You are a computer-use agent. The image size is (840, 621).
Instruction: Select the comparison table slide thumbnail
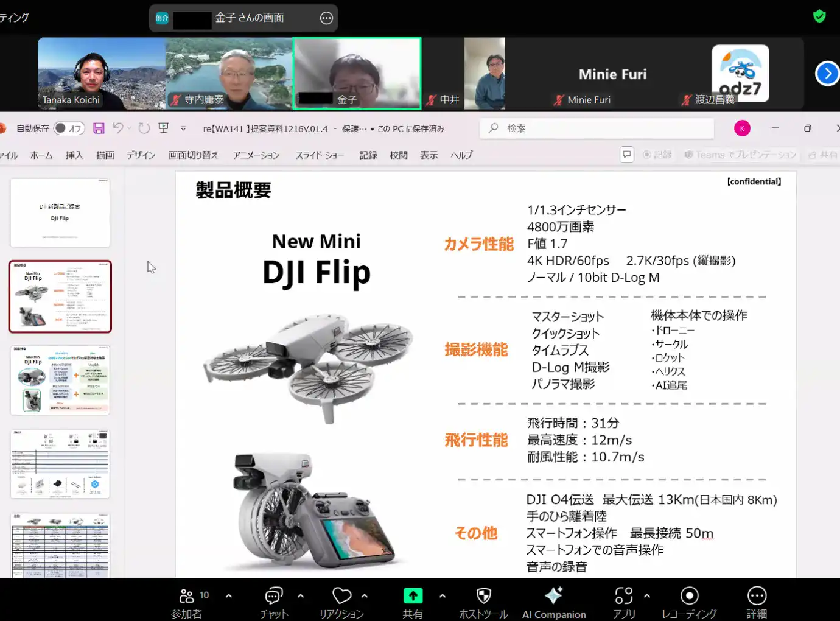point(60,546)
